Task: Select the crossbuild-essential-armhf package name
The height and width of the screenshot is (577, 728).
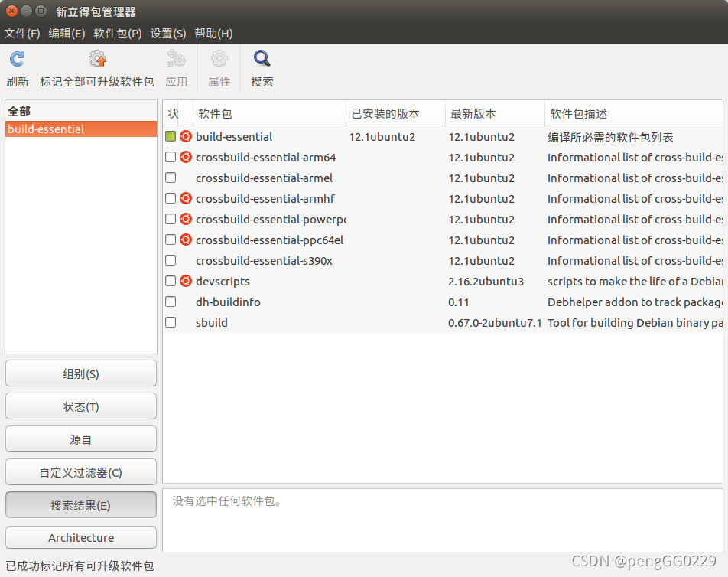Action: click(x=265, y=199)
